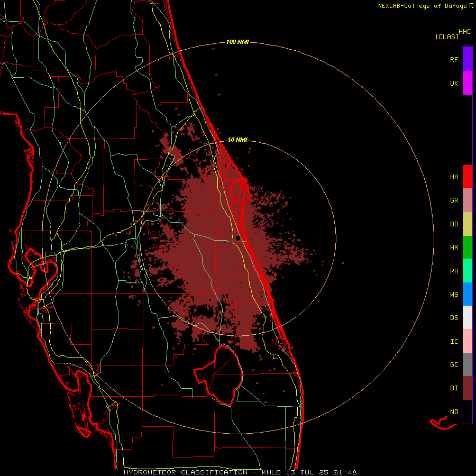
Task: Click the "01:48" timestamp text
Action: 345,472
